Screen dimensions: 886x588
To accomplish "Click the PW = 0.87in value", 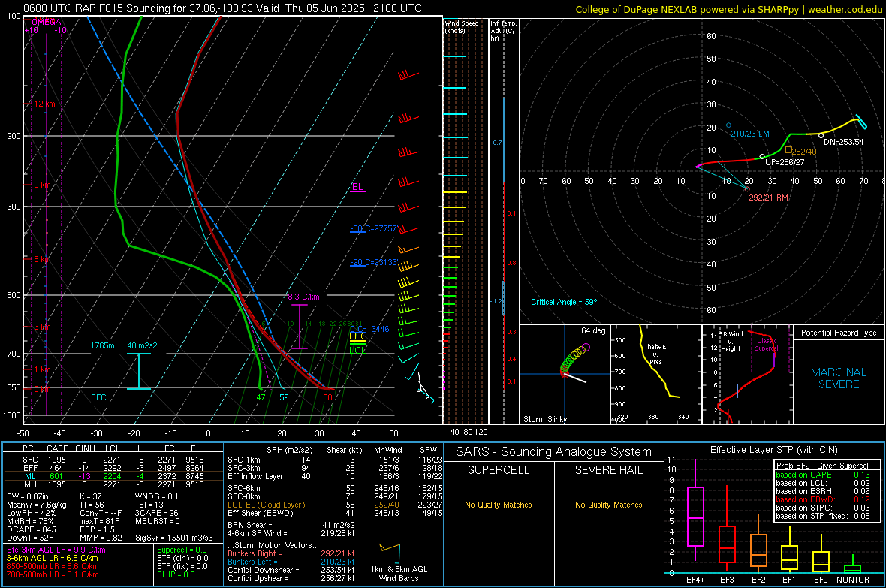I will click(28, 496).
